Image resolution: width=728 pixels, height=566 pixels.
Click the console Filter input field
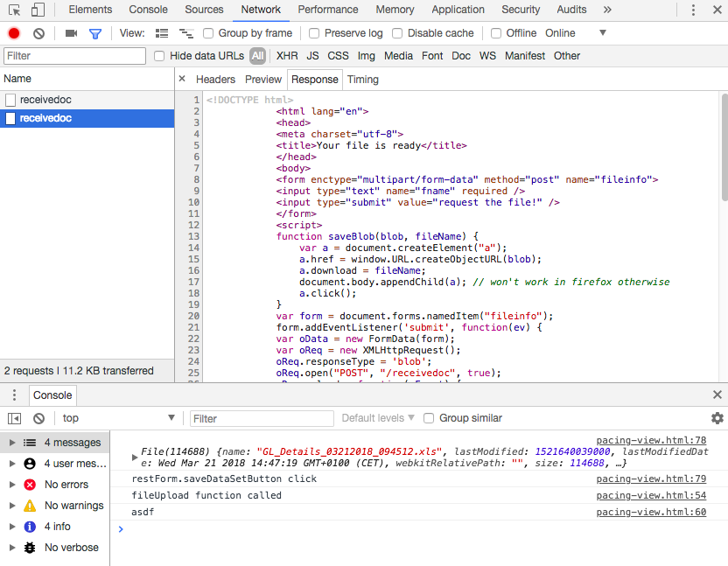tap(262, 418)
